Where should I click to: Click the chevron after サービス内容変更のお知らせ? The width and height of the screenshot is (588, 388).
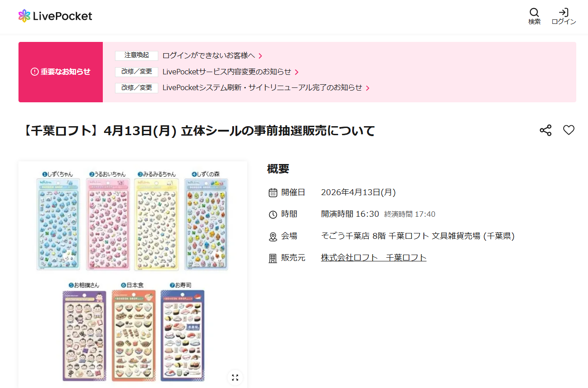297,72
